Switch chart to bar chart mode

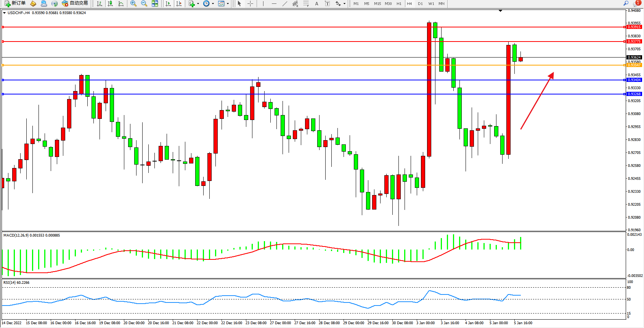pyautogui.click(x=100, y=3)
